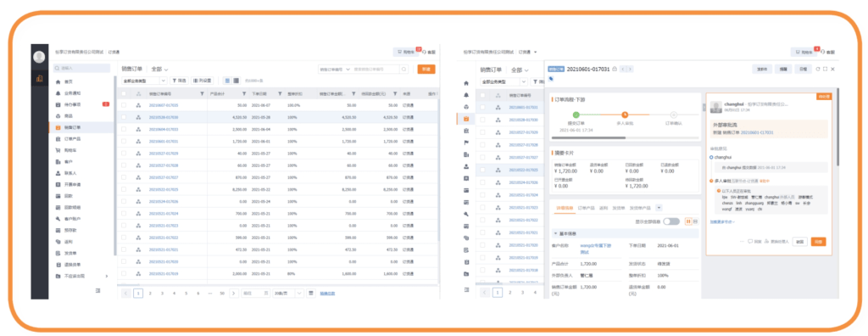Tick the select-all checkbox in left table header
This screenshot has width=868, height=336.
[x=124, y=93]
